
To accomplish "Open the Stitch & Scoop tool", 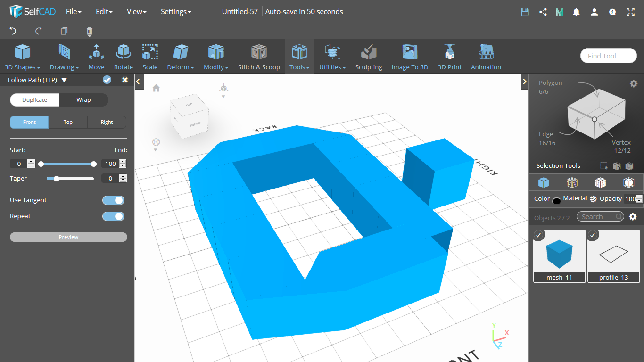I will tap(259, 57).
